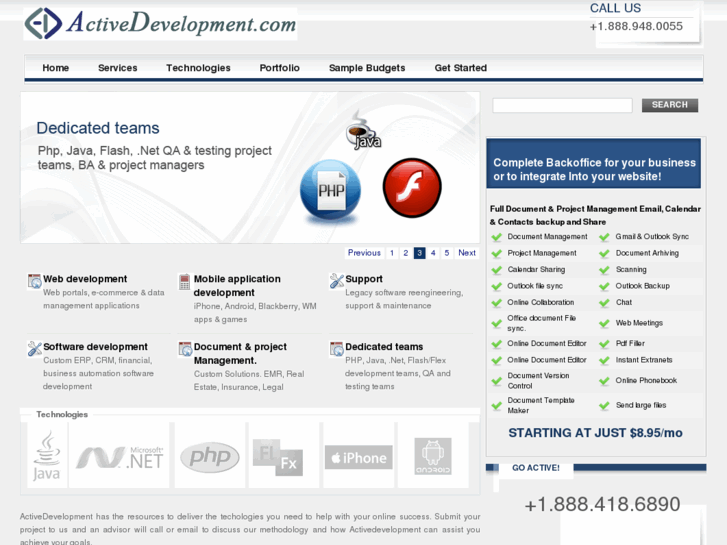Screen dimensions: 727x545
Task: Click the Complete Backoffice blue banner
Action: coord(593,163)
